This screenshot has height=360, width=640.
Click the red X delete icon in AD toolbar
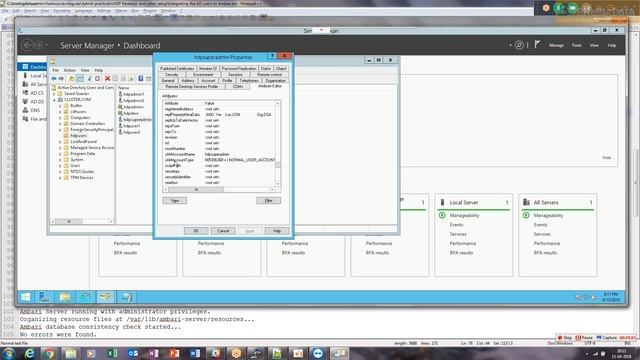pyautogui.click(x=107, y=78)
